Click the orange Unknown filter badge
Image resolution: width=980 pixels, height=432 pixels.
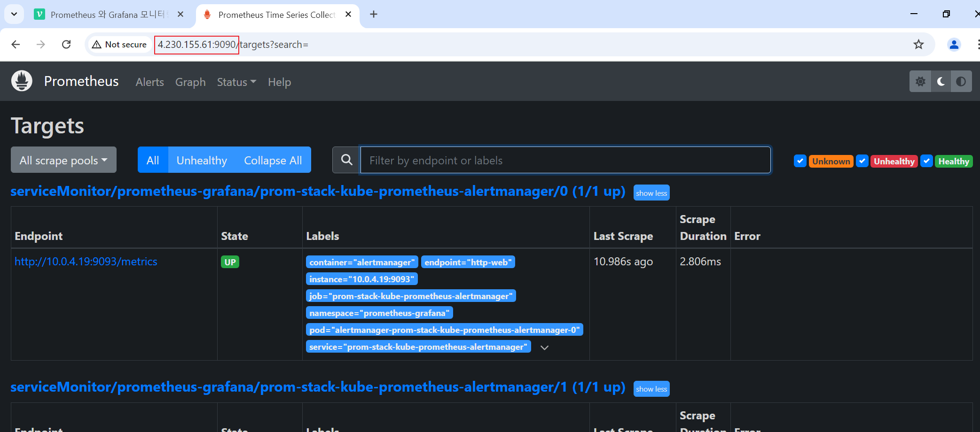831,161
